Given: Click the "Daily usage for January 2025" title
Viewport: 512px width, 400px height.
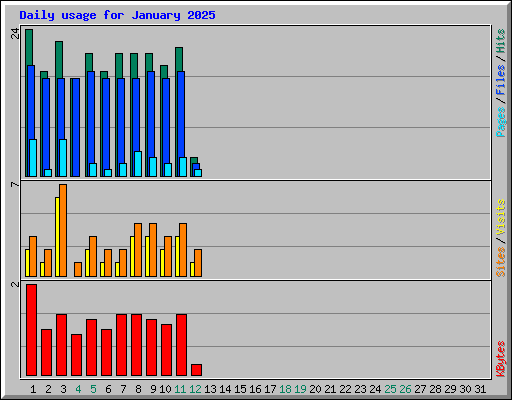Looking at the screenshot, I should (x=117, y=15).
